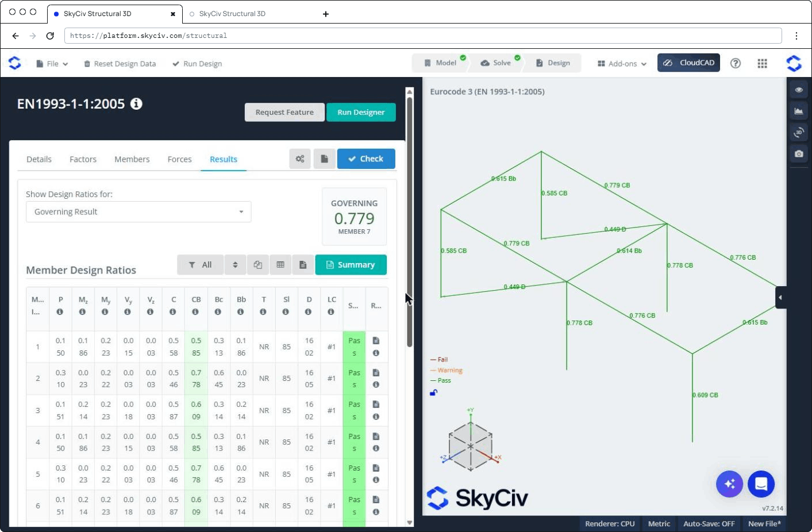Collapse the side panel with the arrow handle
Screen dimensions: 812x532
coord(780,298)
